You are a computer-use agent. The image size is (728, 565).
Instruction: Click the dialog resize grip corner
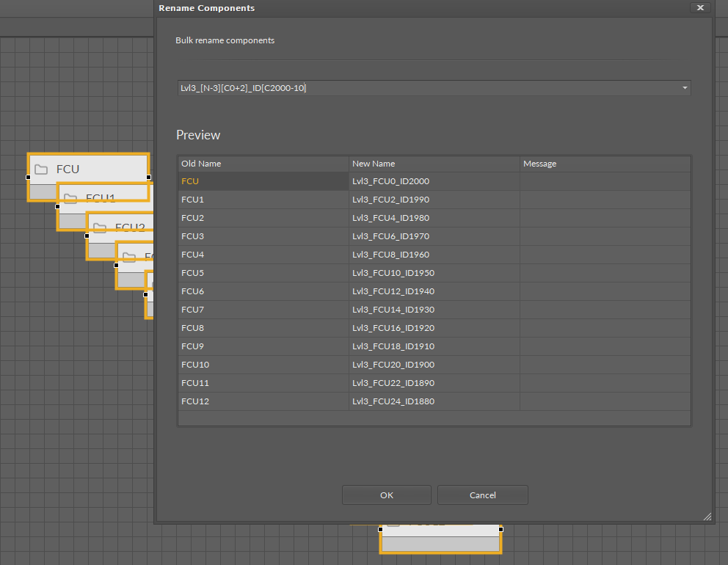707,517
